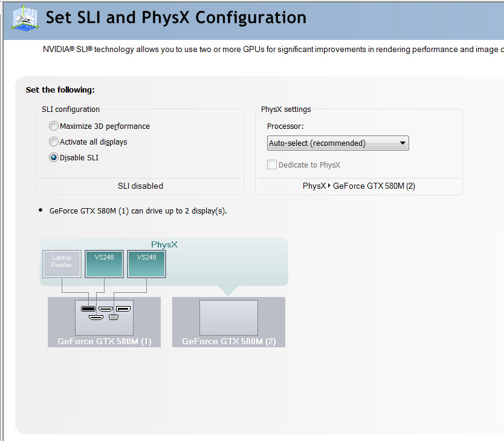Viewport: 504px width, 441px height.
Task: Click the black top-left display port icon
Action: (88, 309)
